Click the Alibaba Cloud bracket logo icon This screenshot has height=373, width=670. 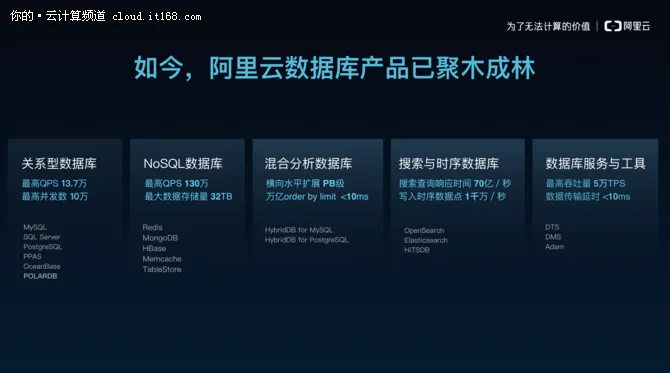click(x=613, y=26)
